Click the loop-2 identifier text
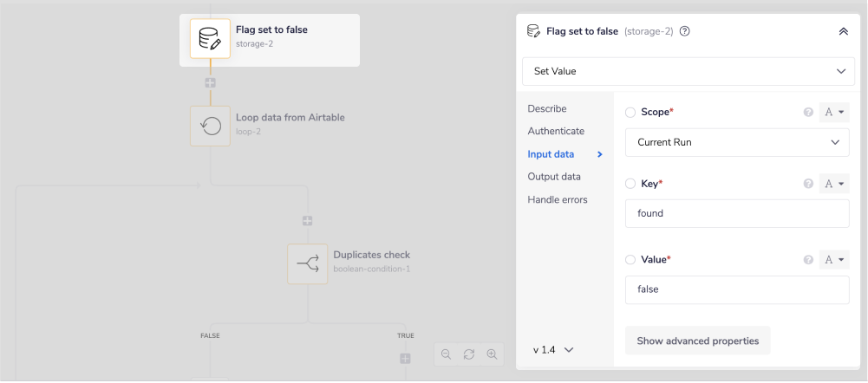The width and height of the screenshot is (868, 383). coord(249,132)
